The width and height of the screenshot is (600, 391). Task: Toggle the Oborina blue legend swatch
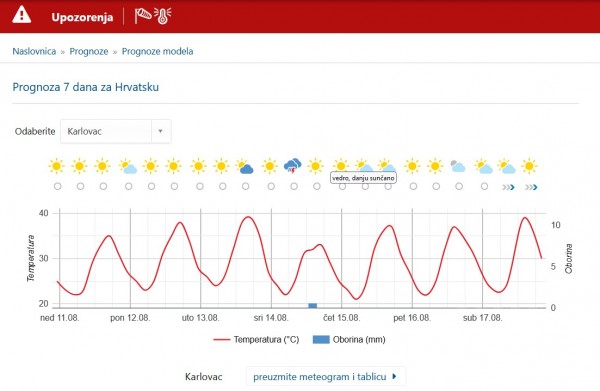tap(321, 339)
